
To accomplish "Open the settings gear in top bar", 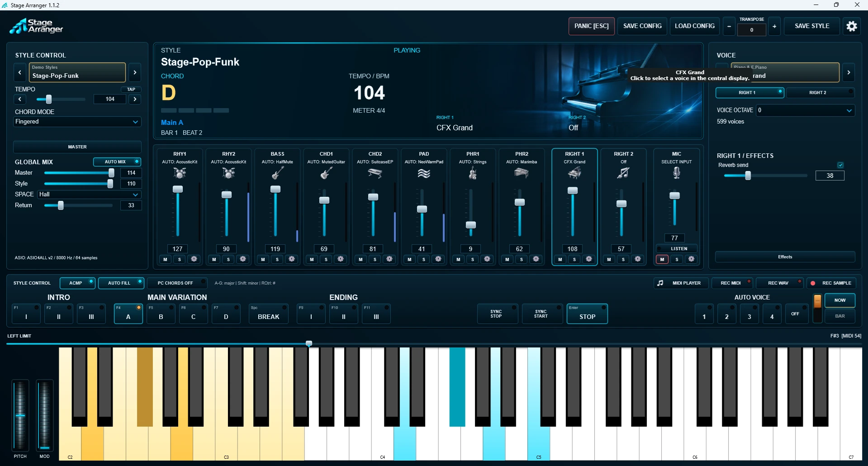I will tap(852, 26).
